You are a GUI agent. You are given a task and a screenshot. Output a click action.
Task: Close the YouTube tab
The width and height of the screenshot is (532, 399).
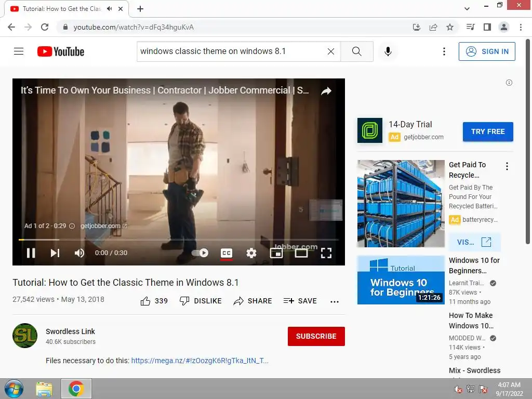[121, 9]
